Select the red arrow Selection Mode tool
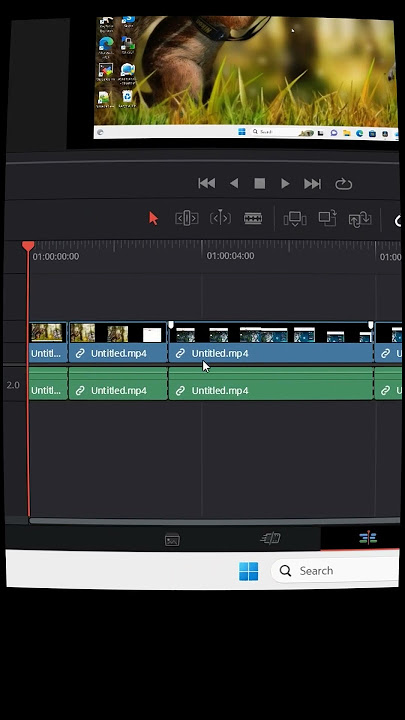This screenshot has width=405, height=720. tap(153, 219)
